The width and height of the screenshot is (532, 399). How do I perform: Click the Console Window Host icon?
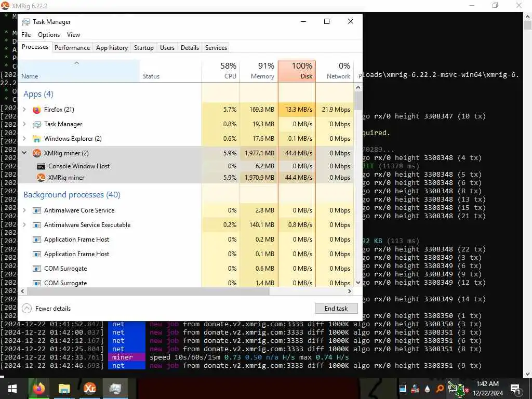pos(41,166)
